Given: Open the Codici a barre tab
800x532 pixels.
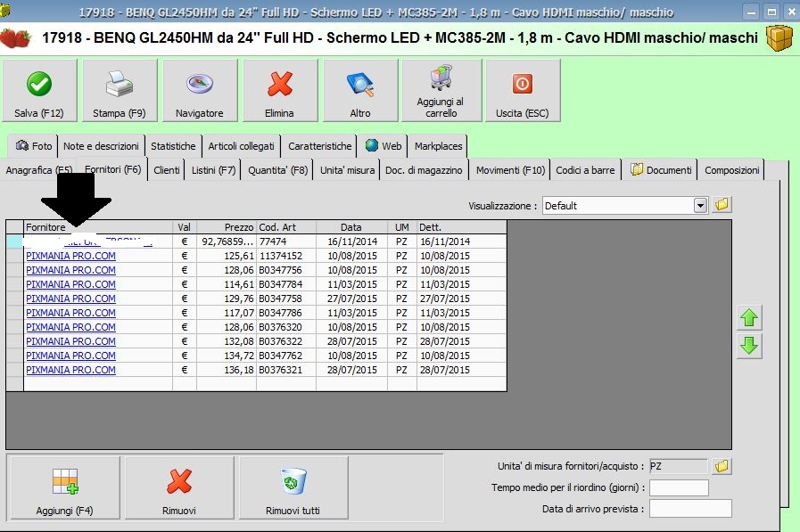Looking at the screenshot, I should tap(585, 170).
